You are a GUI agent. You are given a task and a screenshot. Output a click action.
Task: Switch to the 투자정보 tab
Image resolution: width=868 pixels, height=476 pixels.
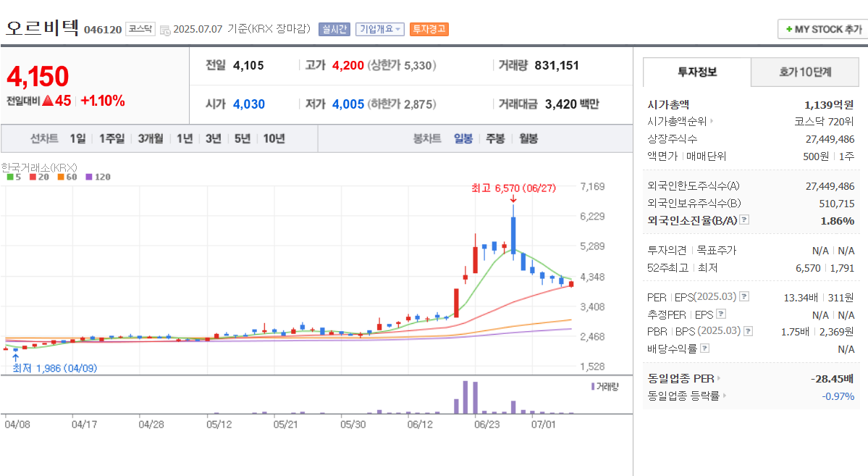click(x=697, y=72)
